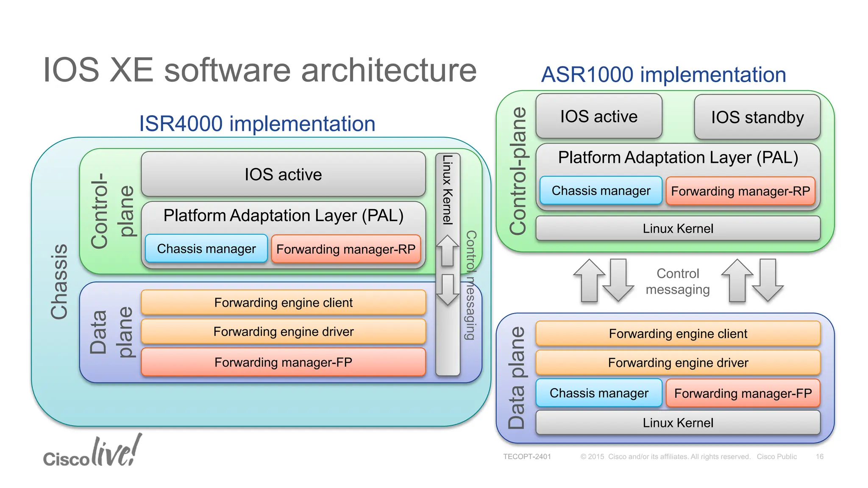Click the vertical Data plane label in ASR1000
This screenshot has height=488, width=868.
coord(516,378)
